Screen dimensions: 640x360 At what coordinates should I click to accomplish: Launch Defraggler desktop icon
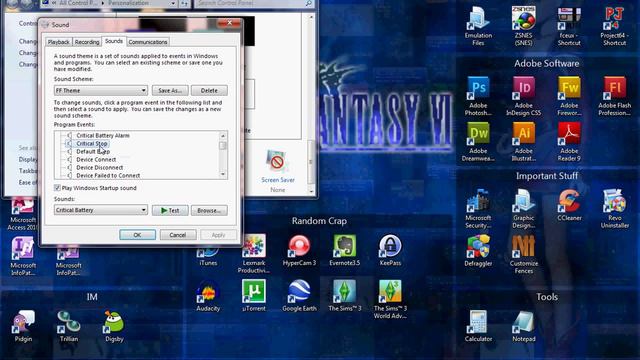478,251
